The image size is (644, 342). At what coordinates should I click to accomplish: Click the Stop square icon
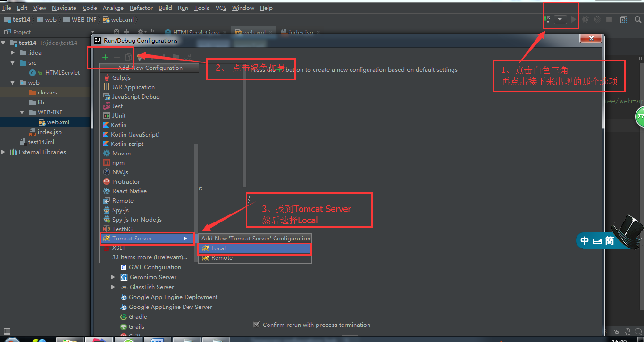click(609, 19)
